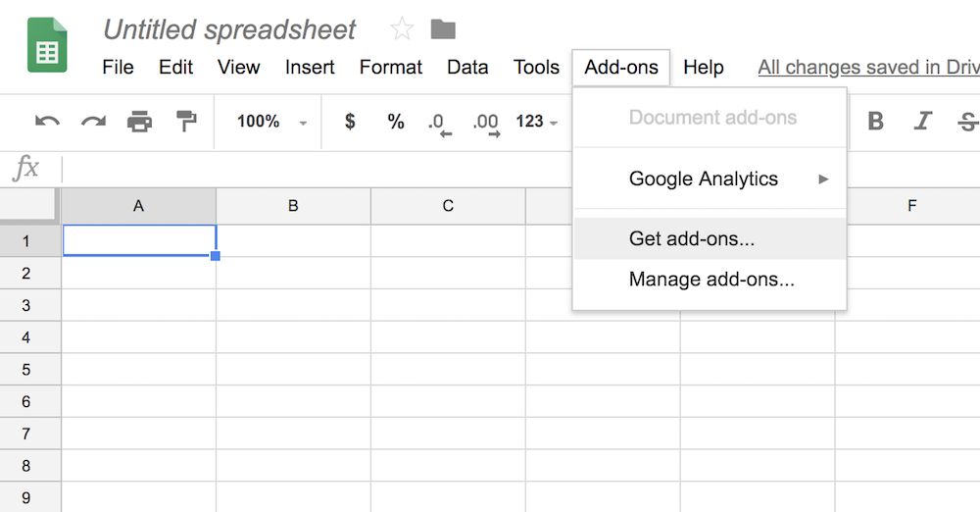Click the move-to-folder icon

pos(443,29)
